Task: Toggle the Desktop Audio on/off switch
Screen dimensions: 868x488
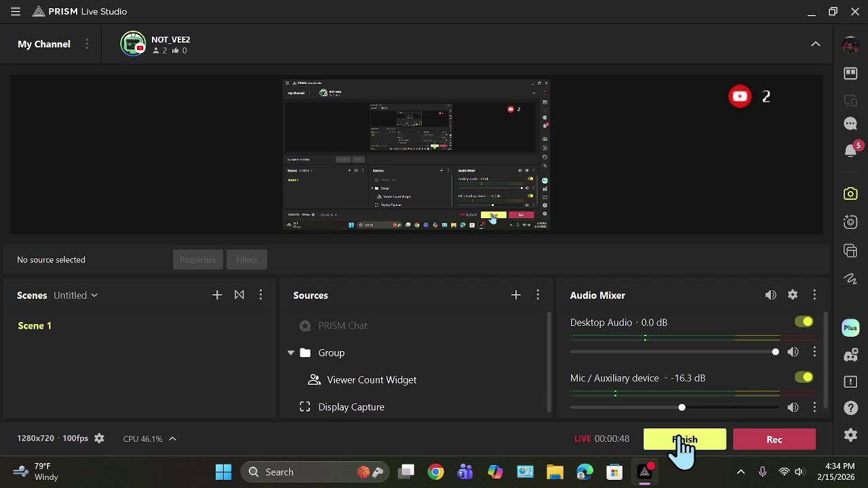Action: (x=804, y=322)
